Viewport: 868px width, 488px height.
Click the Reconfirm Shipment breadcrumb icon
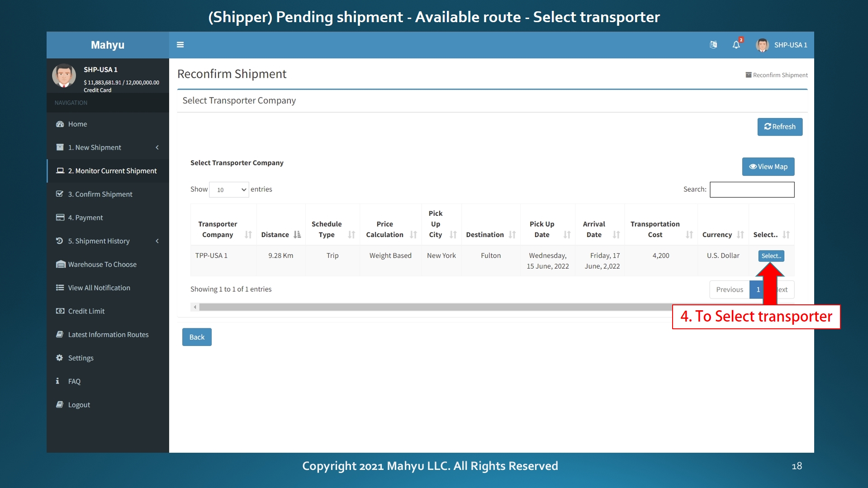(748, 75)
